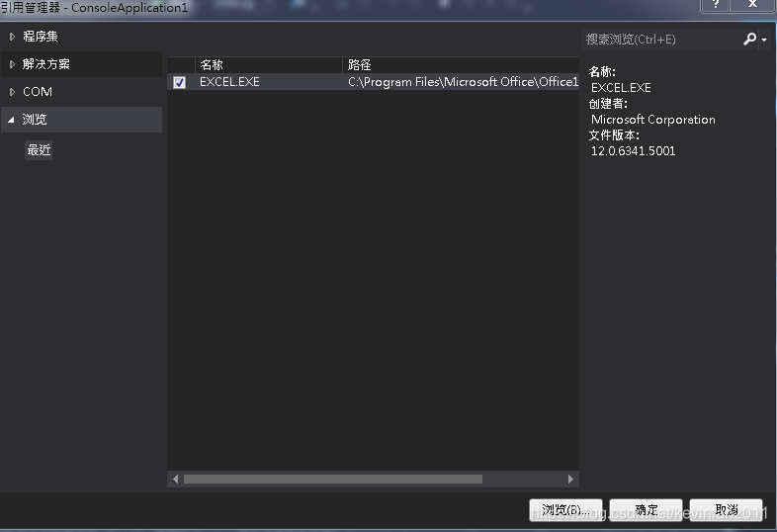Click the C:\Program Files path cell
777x532 pixels.
coord(463,82)
